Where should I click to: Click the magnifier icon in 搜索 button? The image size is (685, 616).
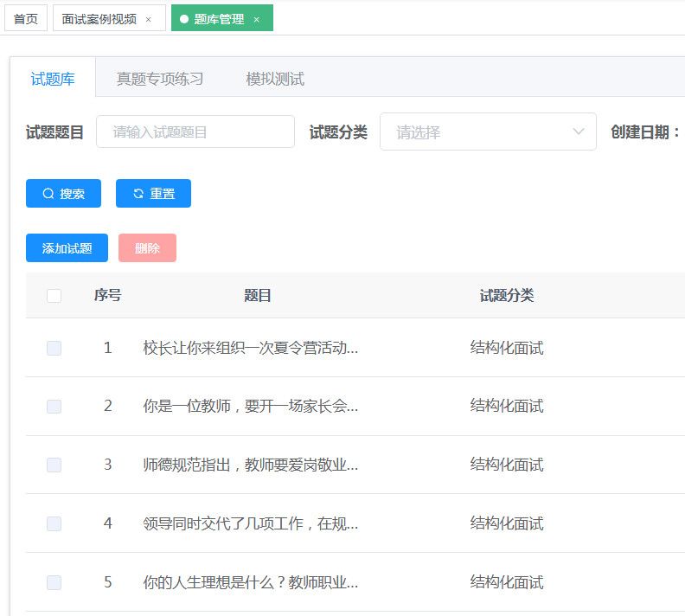[48, 194]
